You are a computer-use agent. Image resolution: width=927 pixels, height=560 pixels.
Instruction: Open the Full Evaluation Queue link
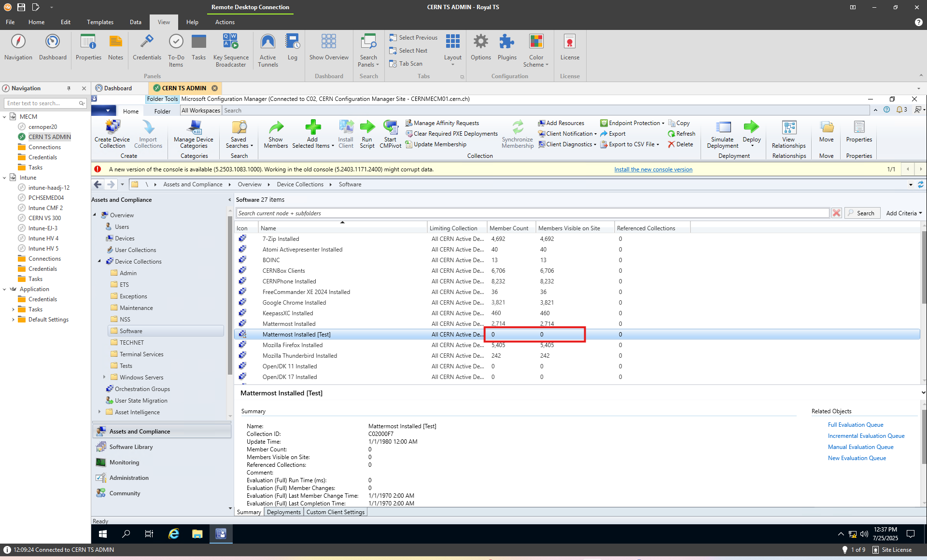click(x=855, y=425)
